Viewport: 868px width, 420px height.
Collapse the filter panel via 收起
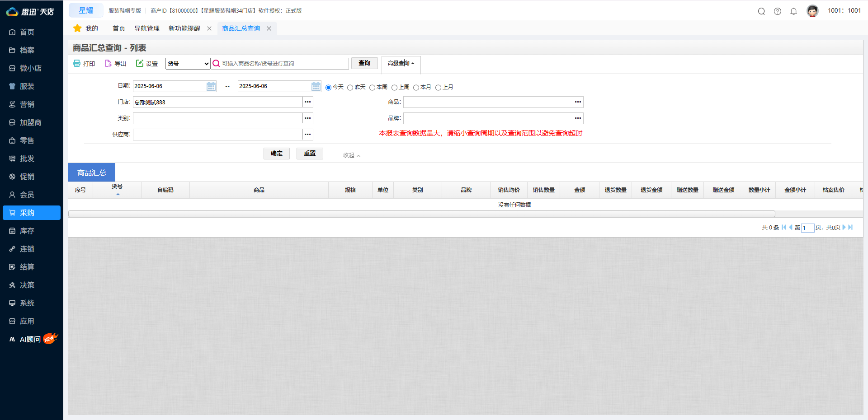[x=351, y=155]
